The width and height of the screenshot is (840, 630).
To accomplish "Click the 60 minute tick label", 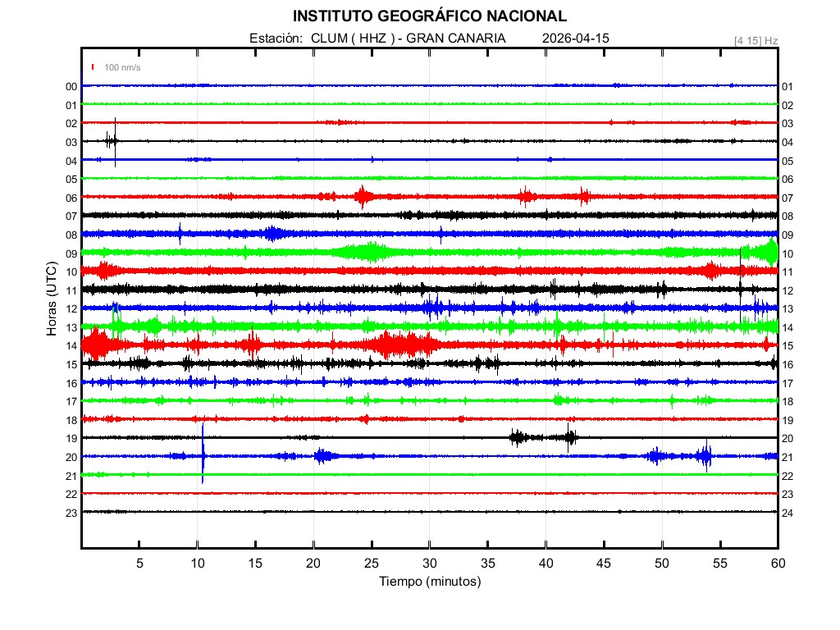I will point(778,564).
